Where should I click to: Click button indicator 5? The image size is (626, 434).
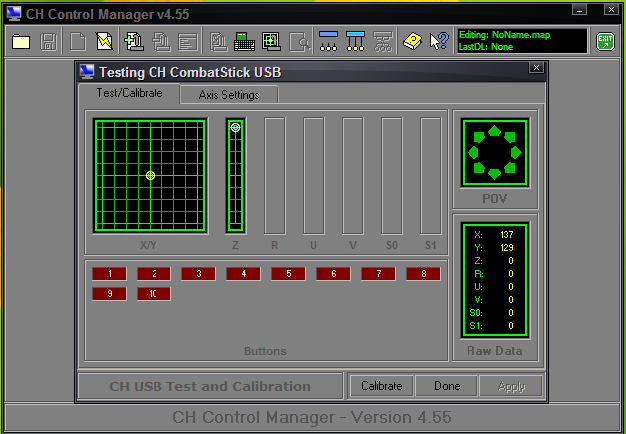[x=288, y=274]
